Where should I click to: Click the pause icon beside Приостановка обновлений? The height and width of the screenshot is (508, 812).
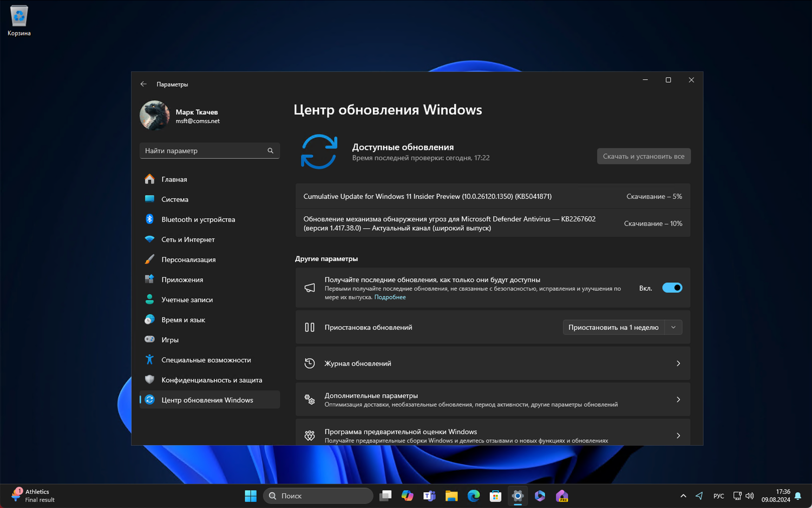(x=310, y=327)
